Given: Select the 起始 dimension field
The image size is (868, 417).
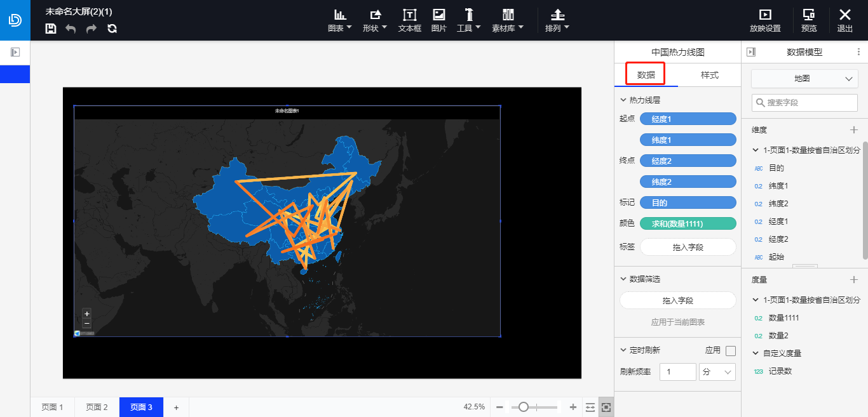Looking at the screenshot, I should pyautogui.click(x=776, y=257).
